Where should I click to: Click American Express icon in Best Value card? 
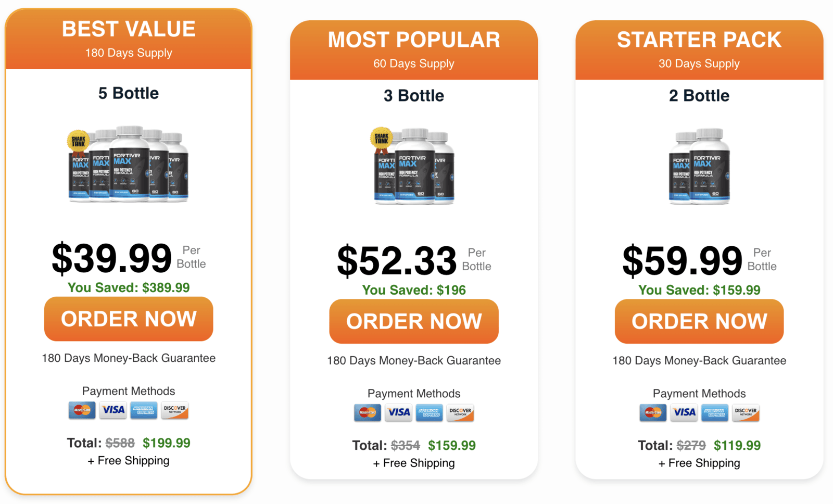pos(144,410)
